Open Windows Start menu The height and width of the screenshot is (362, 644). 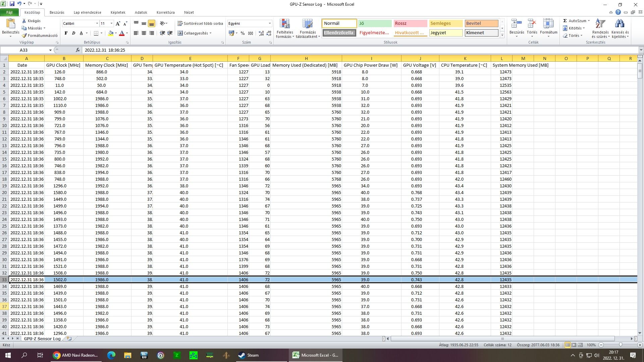(8, 355)
